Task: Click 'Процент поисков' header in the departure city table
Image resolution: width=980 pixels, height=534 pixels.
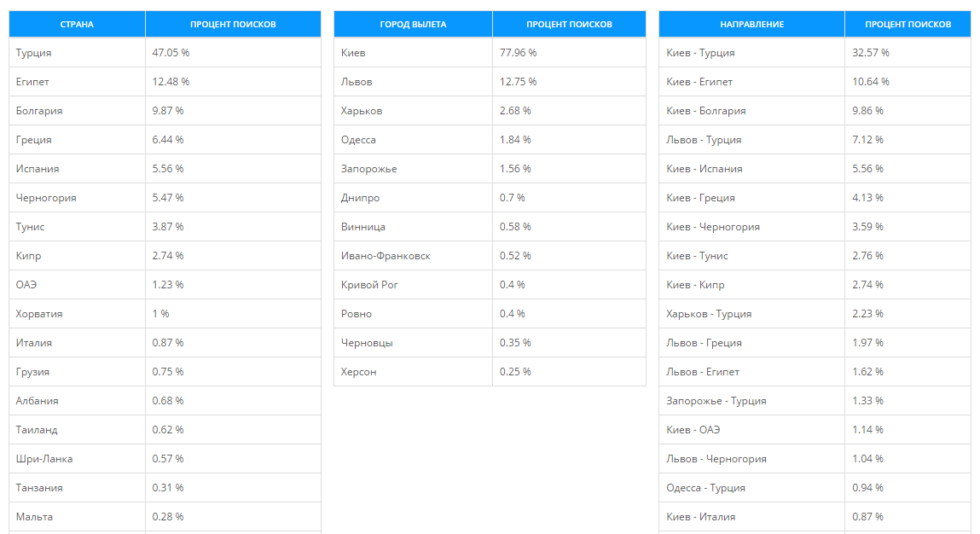Action: point(569,24)
